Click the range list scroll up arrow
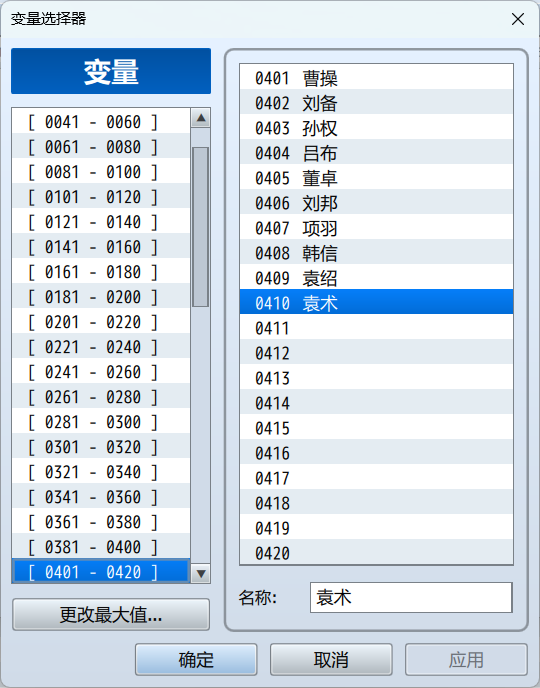540x688 pixels. 201,118
